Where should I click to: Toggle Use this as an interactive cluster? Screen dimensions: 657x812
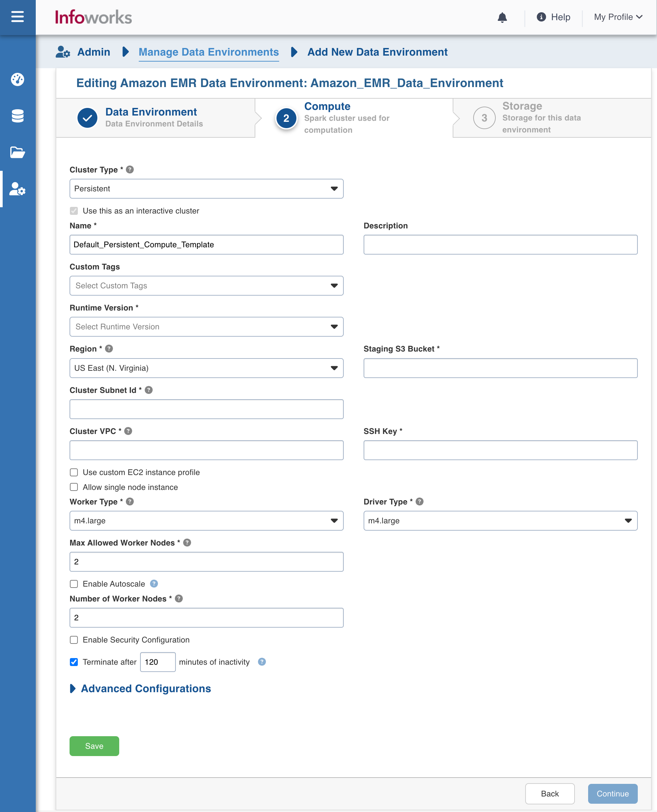[x=74, y=211]
